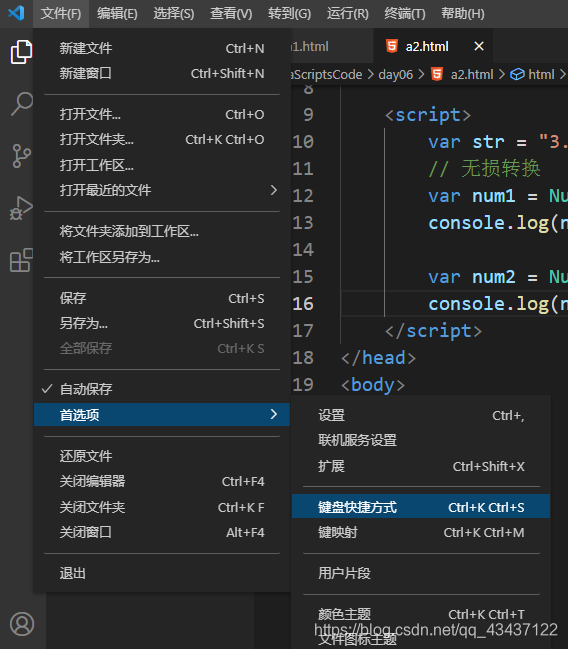Viewport: 568px width, 649px height.
Task: Select 将工作区另存为... entry
Action: pyautogui.click(x=162, y=257)
